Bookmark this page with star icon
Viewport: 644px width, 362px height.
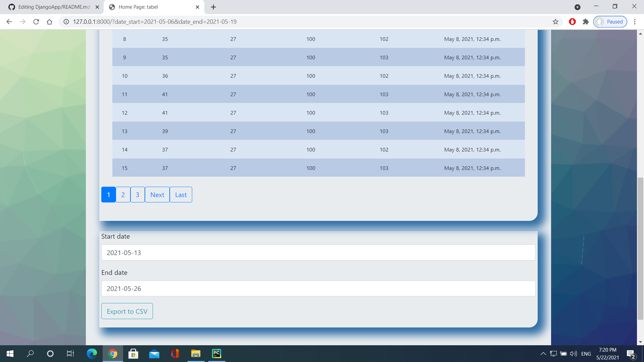[555, 22]
